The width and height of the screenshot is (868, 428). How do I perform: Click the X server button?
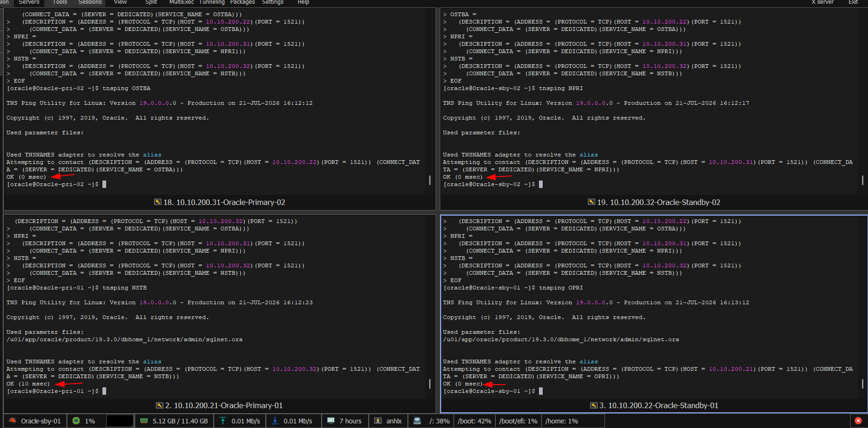pyautogui.click(x=823, y=2)
